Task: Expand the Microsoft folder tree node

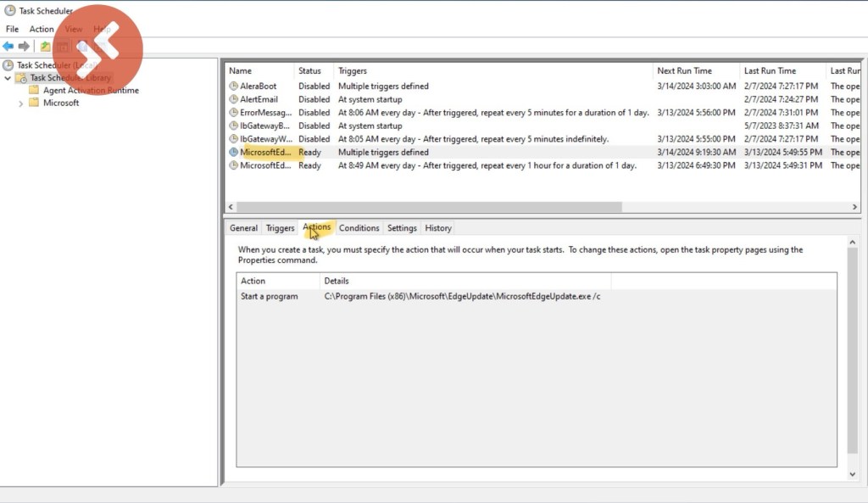Action: 21,103
